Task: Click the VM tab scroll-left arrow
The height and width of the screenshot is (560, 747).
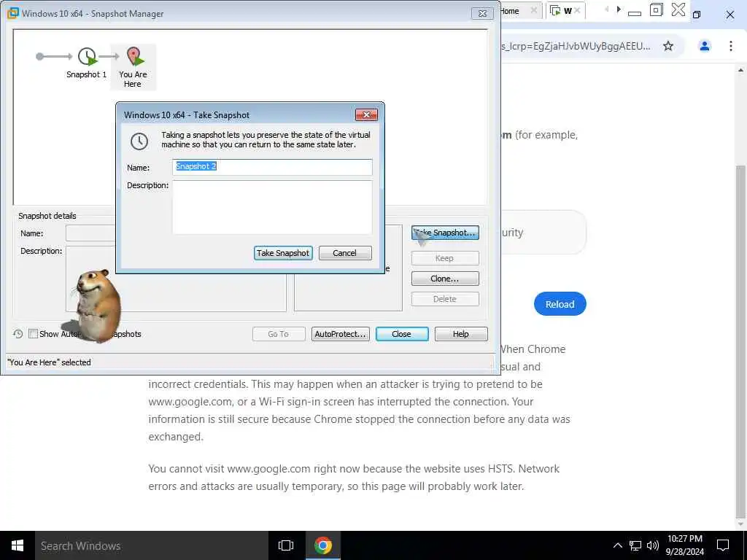Action: pos(606,9)
